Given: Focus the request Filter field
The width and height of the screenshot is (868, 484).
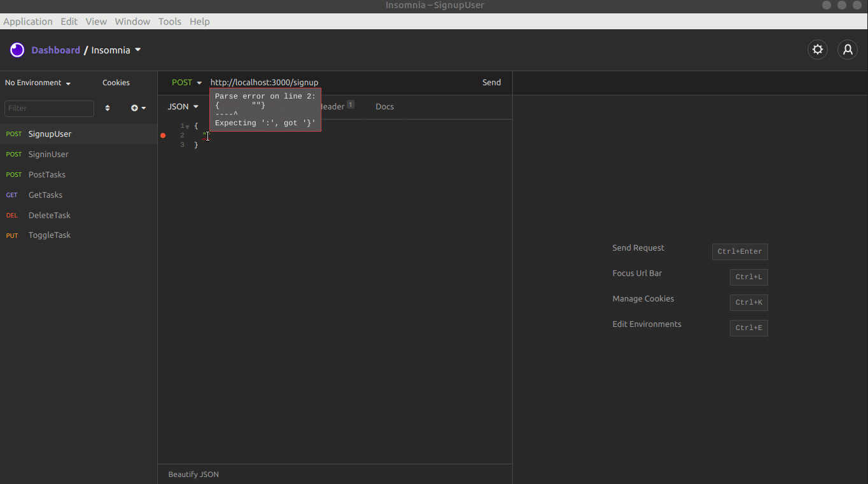Looking at the screenshot, I should click(x=49, y=108).
